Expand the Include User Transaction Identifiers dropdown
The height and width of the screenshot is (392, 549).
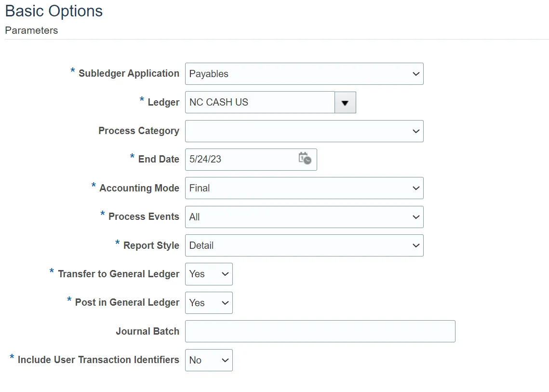(x=209, y=360)
